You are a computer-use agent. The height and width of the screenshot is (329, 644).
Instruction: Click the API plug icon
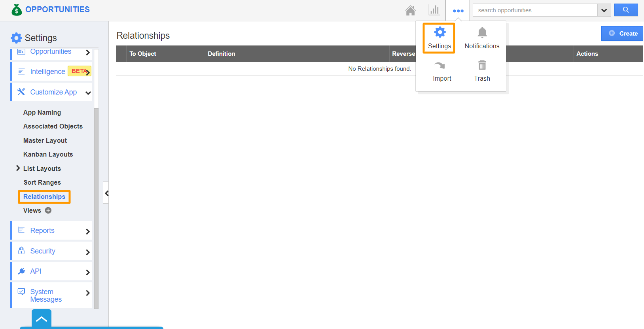click(21, 271)
